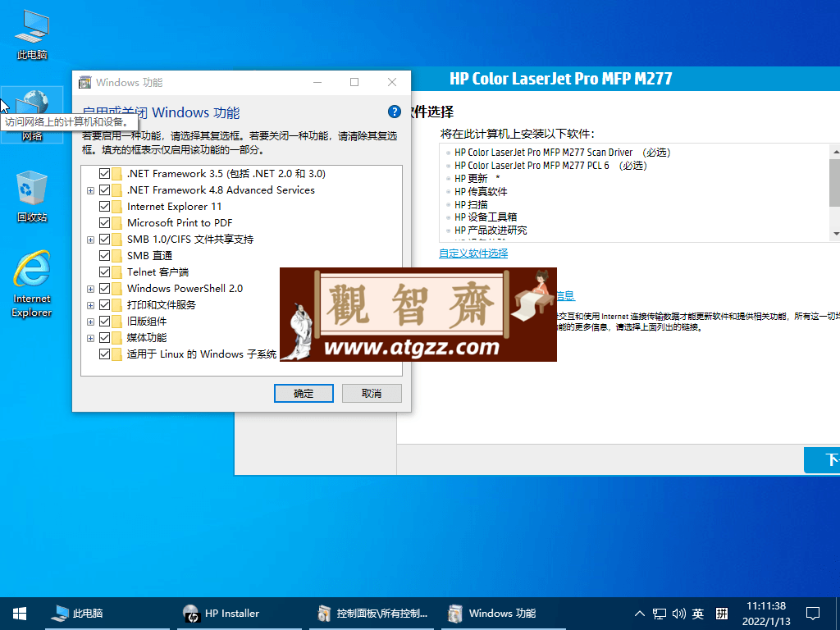The image size is (840, 630).
Task: Toggle Microsoft Print to PDF checkbox
Action: click(x=104, y=223)
